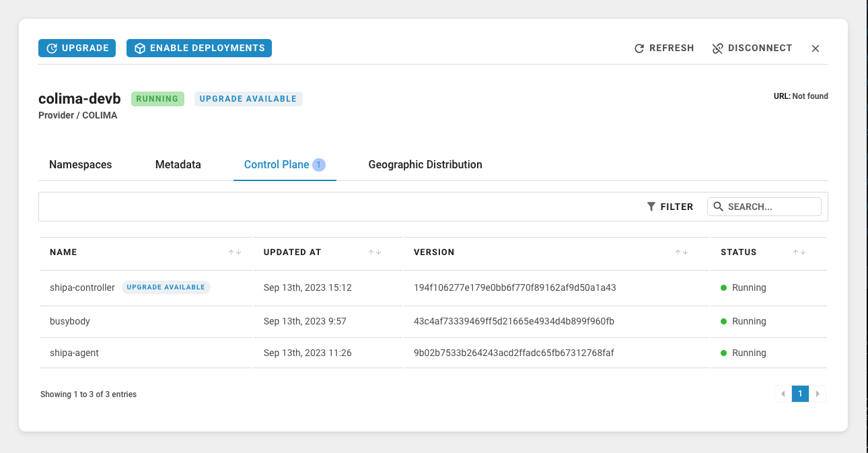Click Showing 1 to 3 entries text
Image resolution: width=868 pixels, height=453 pixels.
88,394
